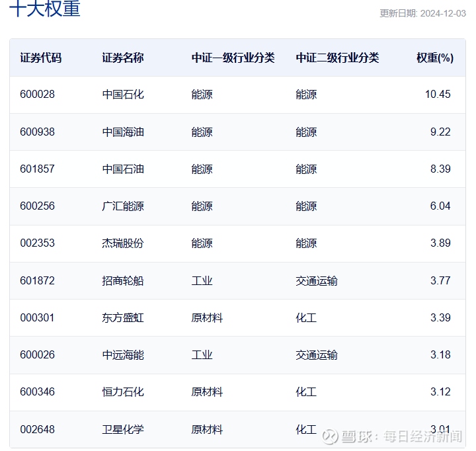Click the update date 2024-12-03
Image resolution: width=476 pixels, height=451 pixels.
pyautogui.click(x=443, y=13)
